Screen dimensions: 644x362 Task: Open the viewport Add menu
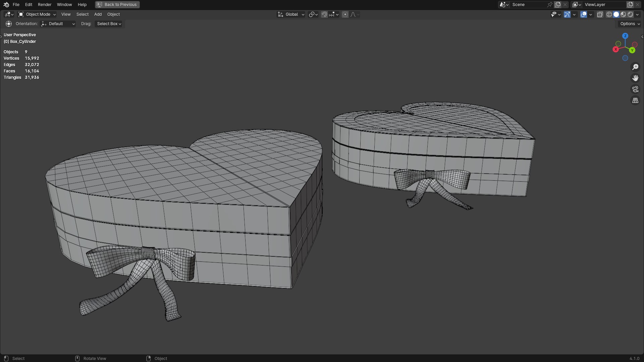[x=98, y=14]
